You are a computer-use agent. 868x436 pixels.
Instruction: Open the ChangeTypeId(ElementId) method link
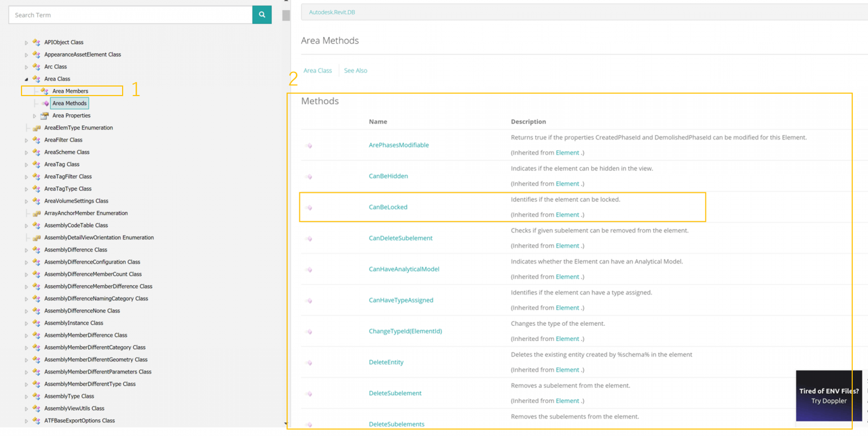[x=405, y=331]
